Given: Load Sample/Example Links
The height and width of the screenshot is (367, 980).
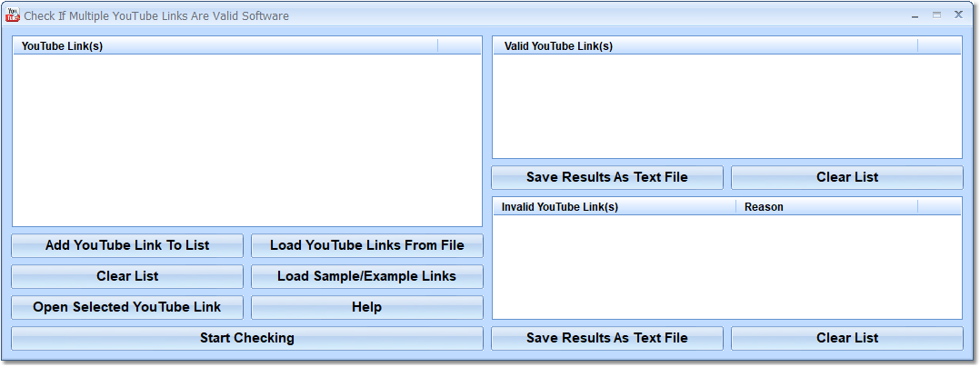Looking at the screenshot, I should 367,276.
